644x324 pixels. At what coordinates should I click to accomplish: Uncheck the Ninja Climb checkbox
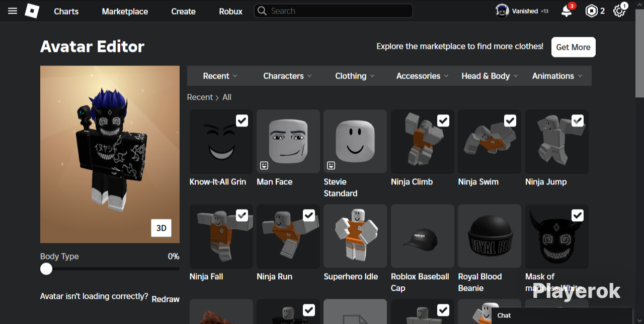point(443,120)
